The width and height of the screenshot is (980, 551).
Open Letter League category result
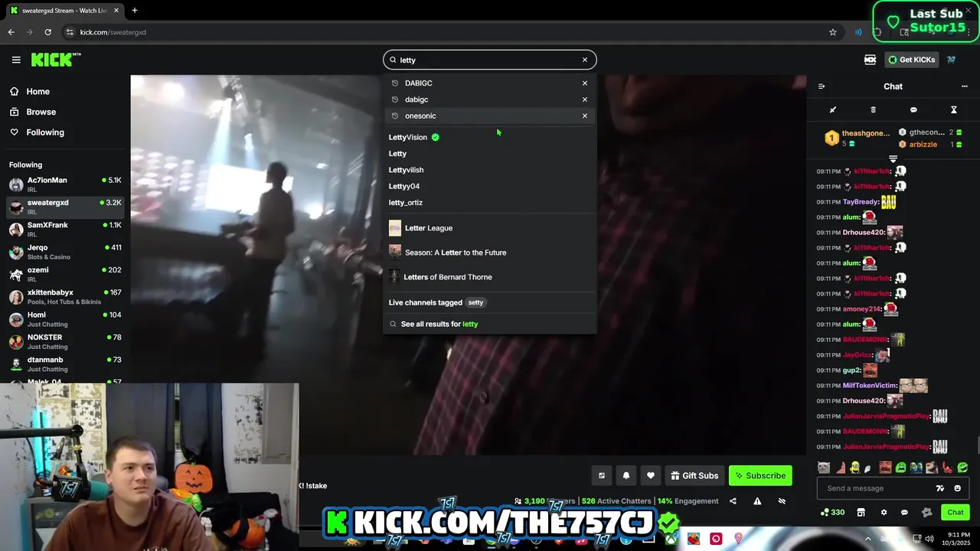(x=490, y=228)
